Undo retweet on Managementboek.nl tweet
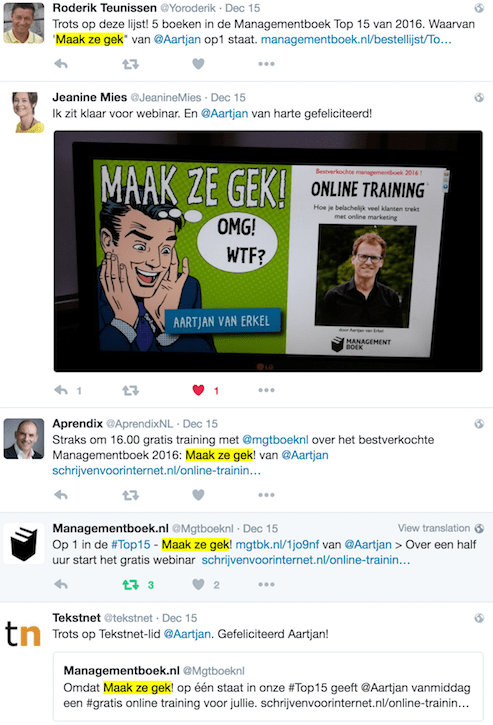This screenshot has width=493, height=725. pyautogui.click(x=130, y=585)
